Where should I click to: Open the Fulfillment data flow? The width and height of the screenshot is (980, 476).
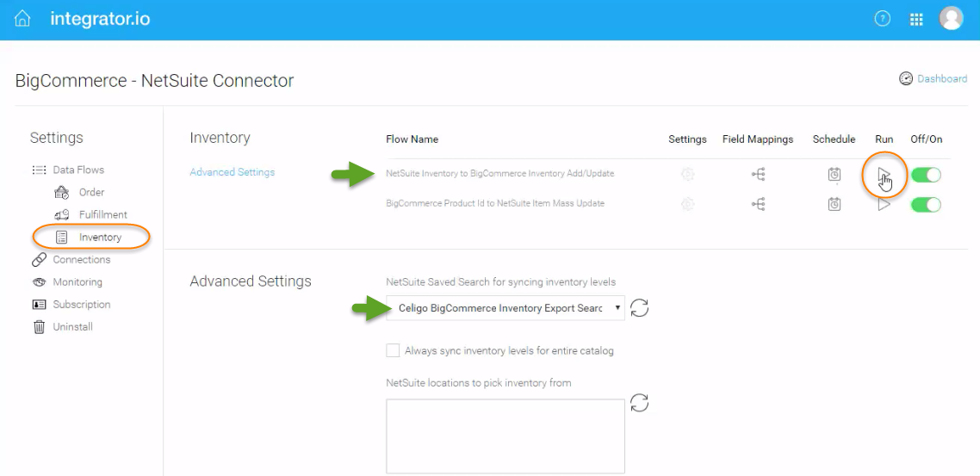[x=103, y=215]
